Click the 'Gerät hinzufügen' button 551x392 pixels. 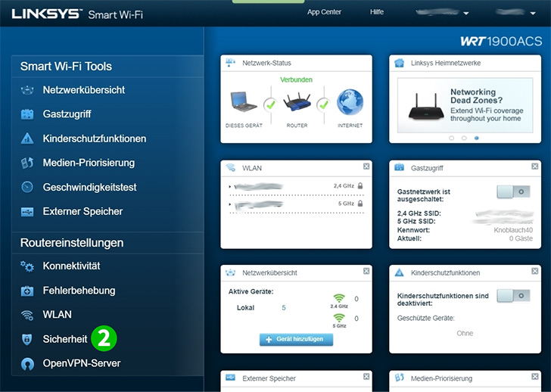tap(296, 339)
